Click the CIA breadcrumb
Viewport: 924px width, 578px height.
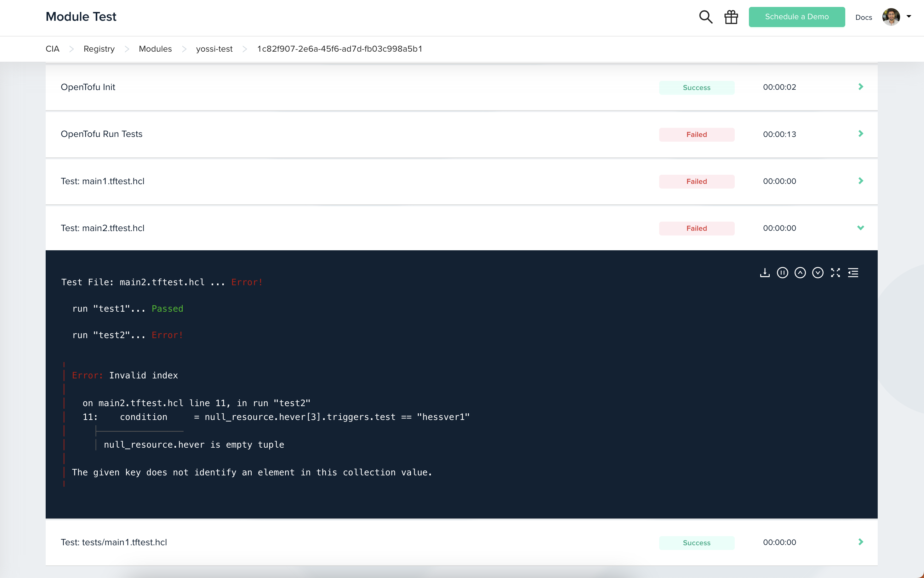click(52, 49)
